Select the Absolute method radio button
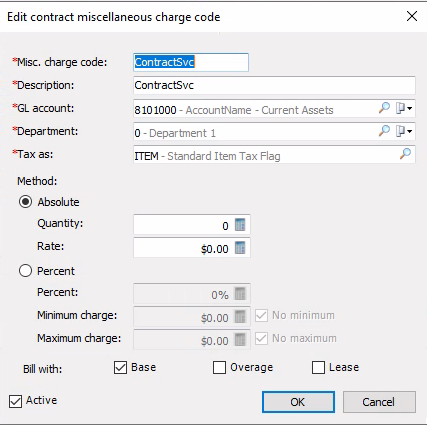The height and width of the screenshot is (426, 427). 25,202
